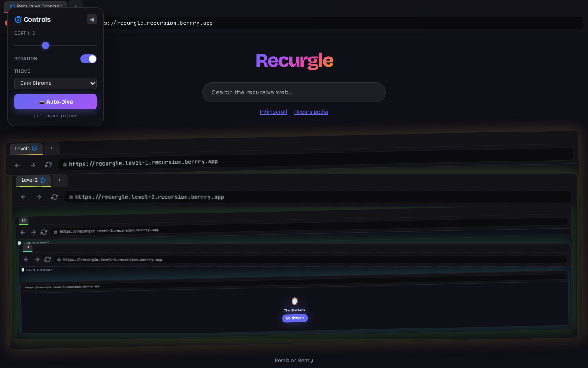Select the Level 2 tab
Viewport: 588px width, 368px height.
[33, 180]
